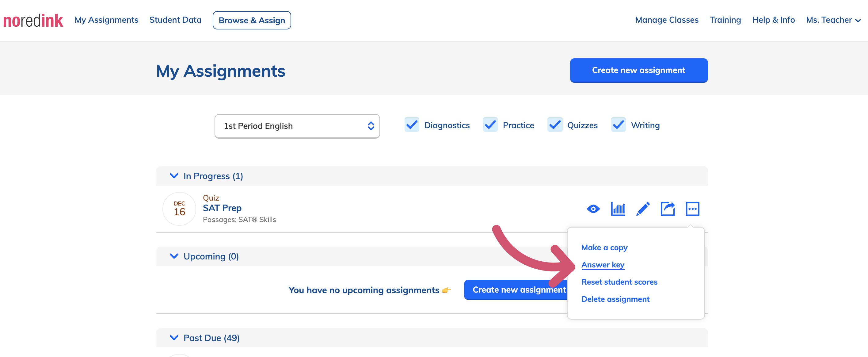Collapse the In Progress section
868x357 pixels.
click(174, 176)
